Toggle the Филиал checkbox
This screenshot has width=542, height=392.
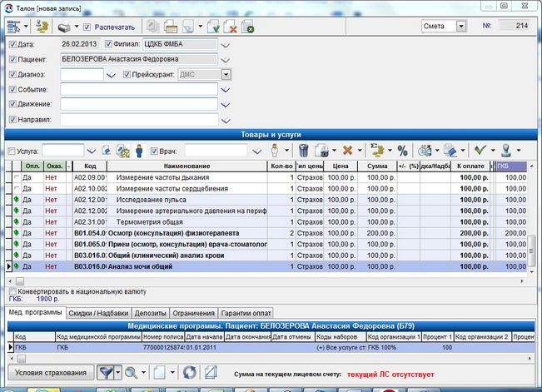108,44
